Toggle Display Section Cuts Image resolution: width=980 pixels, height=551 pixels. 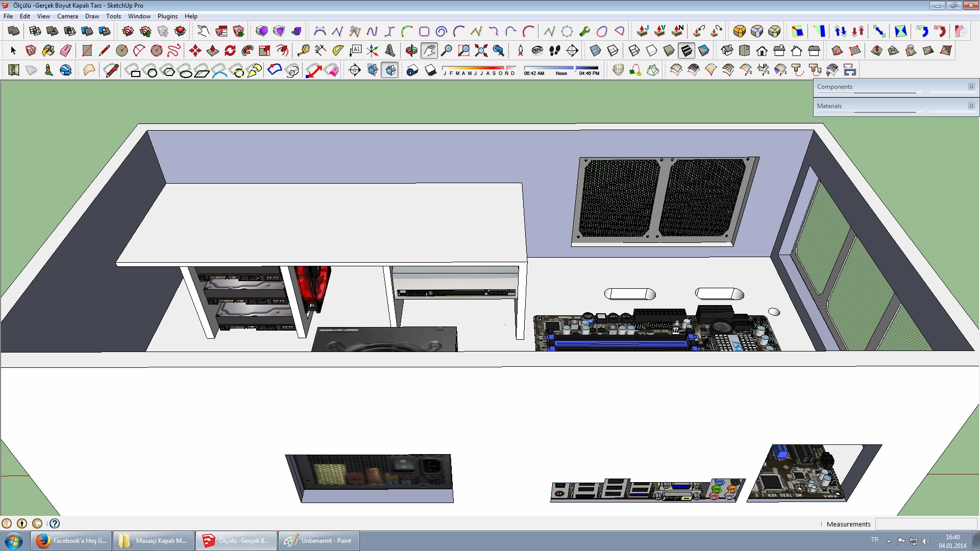[390, 70]
